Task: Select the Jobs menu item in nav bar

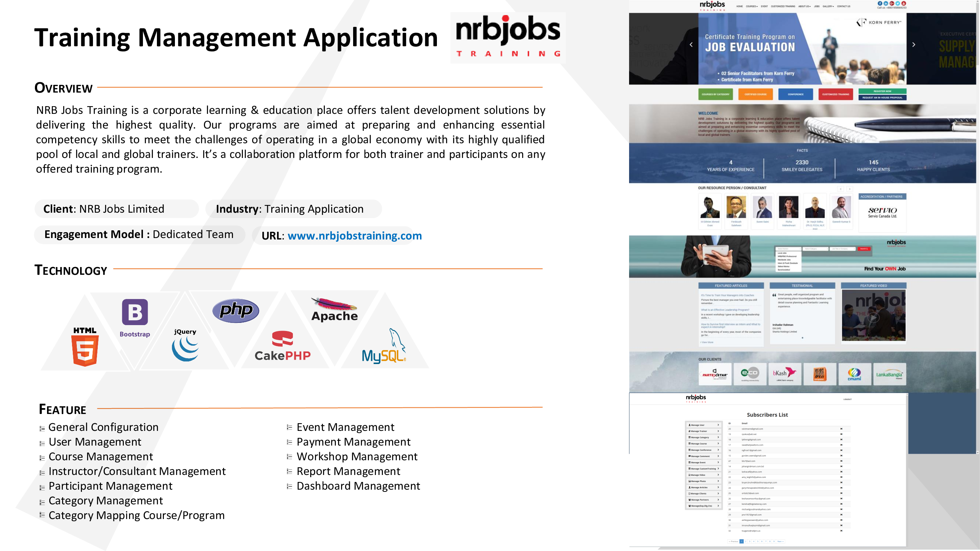Action: click(817, 7)
